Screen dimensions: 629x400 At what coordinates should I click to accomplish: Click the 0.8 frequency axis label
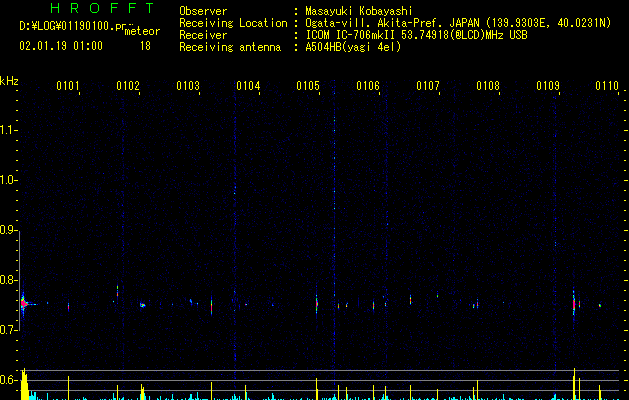8,280
